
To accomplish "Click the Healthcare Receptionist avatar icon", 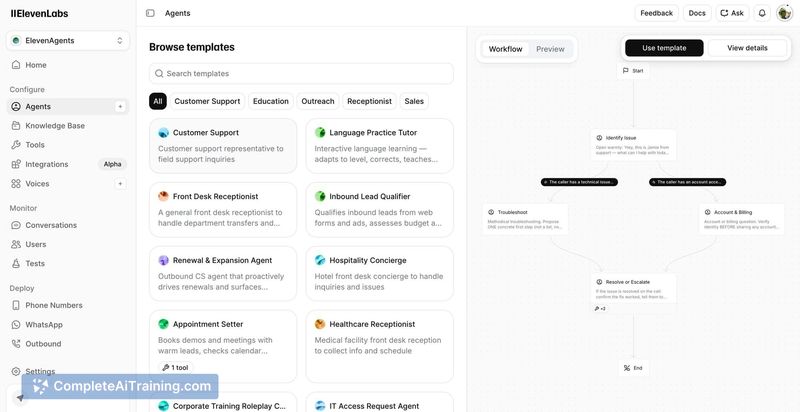I will point(320,324).
